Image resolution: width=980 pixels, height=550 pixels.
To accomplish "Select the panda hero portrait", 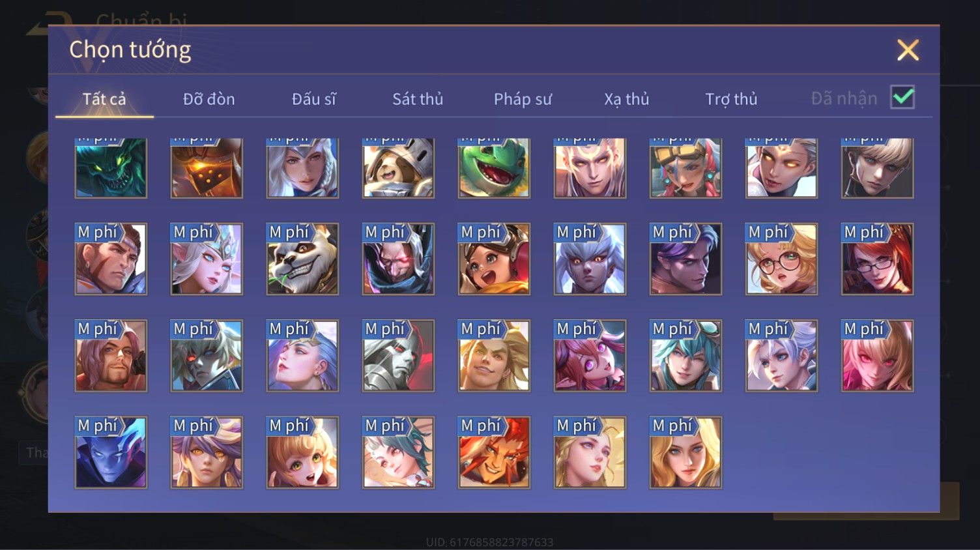I will pyautogui.click(x=302, y=259).
